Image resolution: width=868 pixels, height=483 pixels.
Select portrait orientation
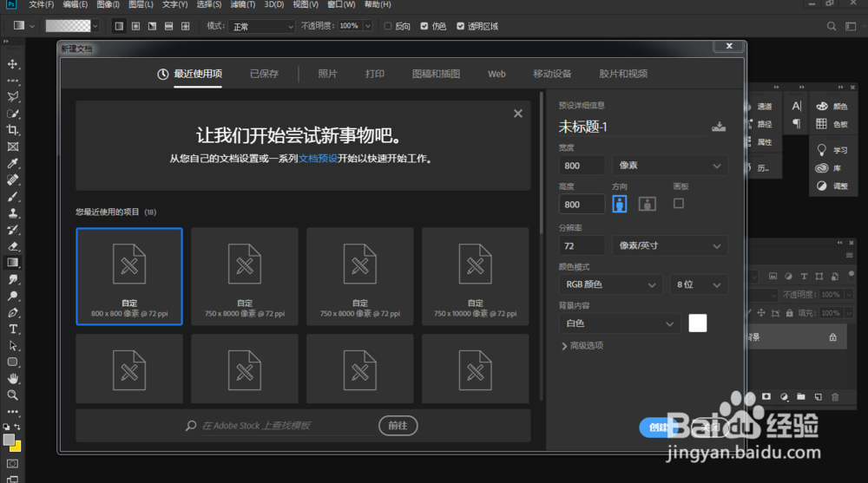coord(620,204)
